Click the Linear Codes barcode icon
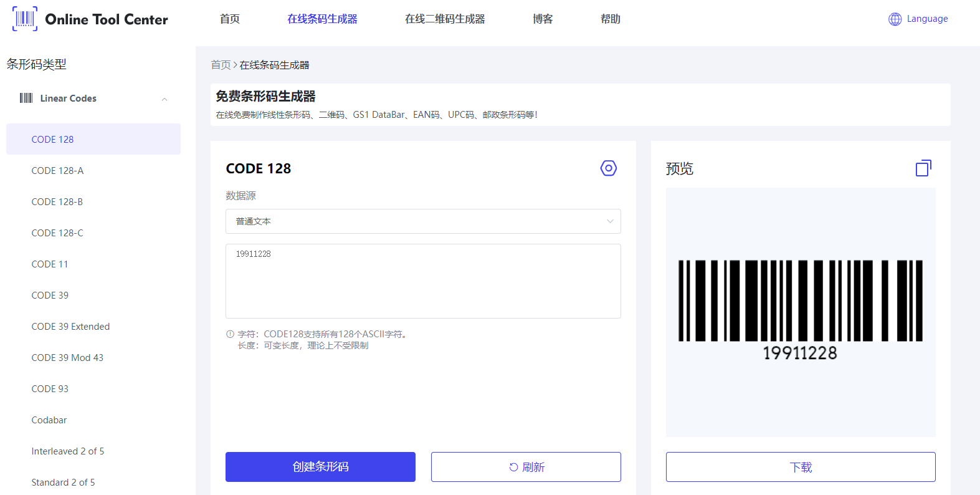This screenshot has width=980, height=495. pyautogui.click(x=26, y=98)
